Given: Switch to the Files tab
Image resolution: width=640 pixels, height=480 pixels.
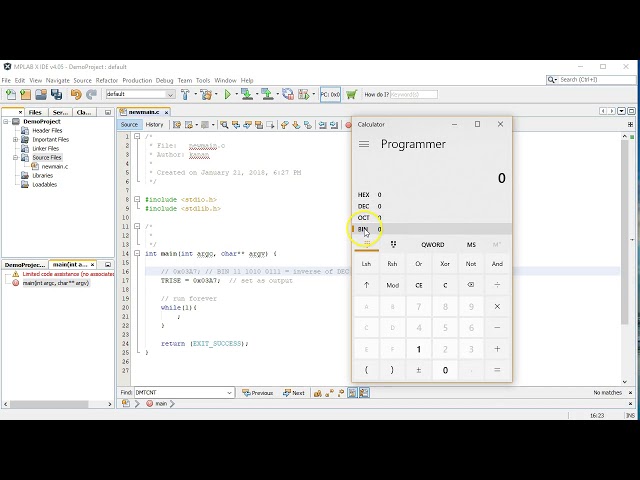Looking at the screenshot, I should pyautogui.click(x=35, y=112).
